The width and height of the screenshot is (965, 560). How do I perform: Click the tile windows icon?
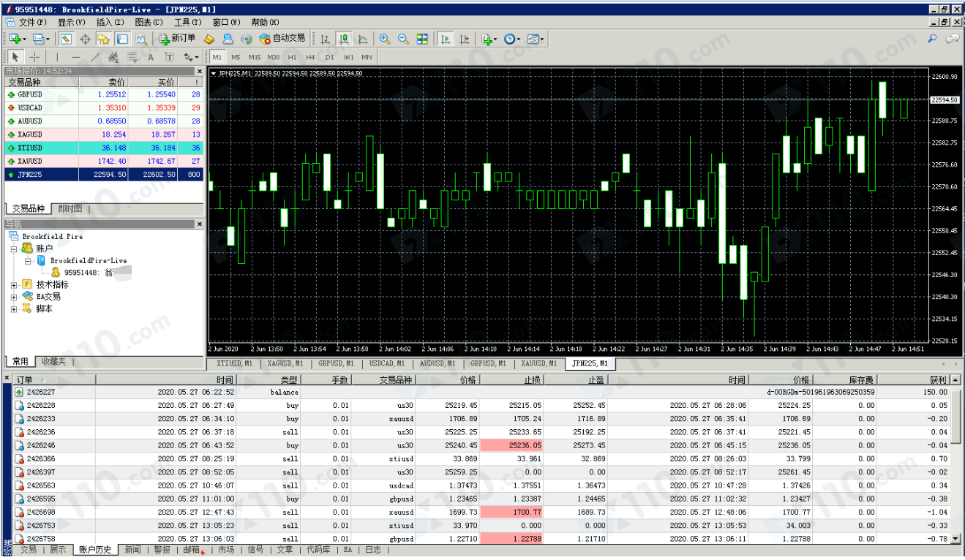(422, 39)
